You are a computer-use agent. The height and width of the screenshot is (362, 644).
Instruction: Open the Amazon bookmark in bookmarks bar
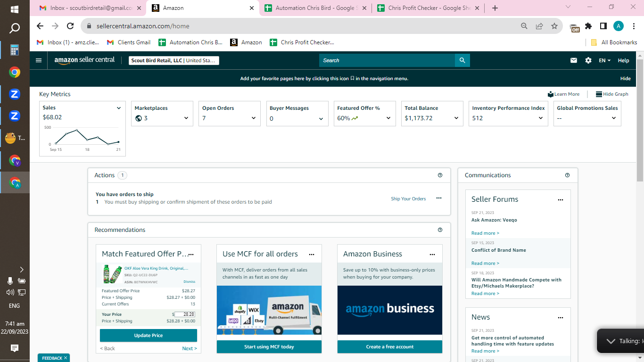(246, 42)
